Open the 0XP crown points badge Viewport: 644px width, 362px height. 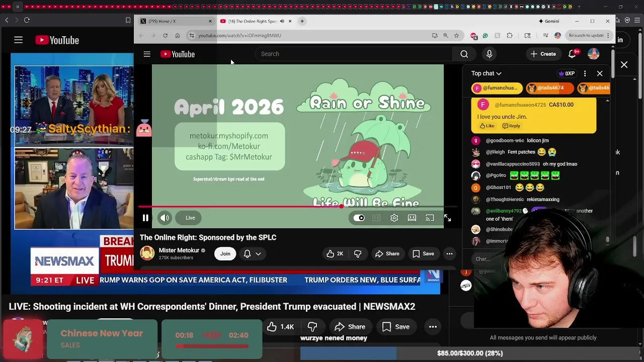click(x=567, y=73)
